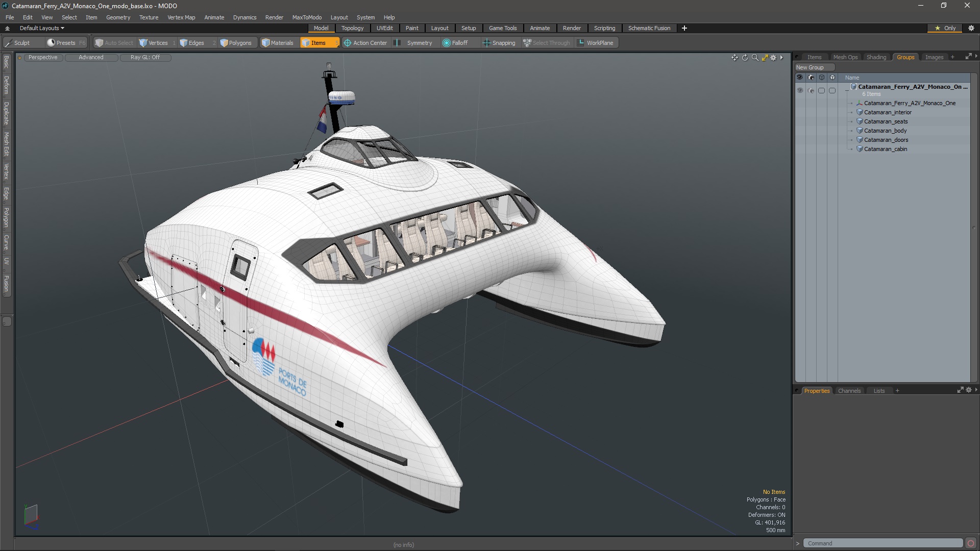
Task: Select the Catamaran_doors mesh item
Action: tap(886, 140)
